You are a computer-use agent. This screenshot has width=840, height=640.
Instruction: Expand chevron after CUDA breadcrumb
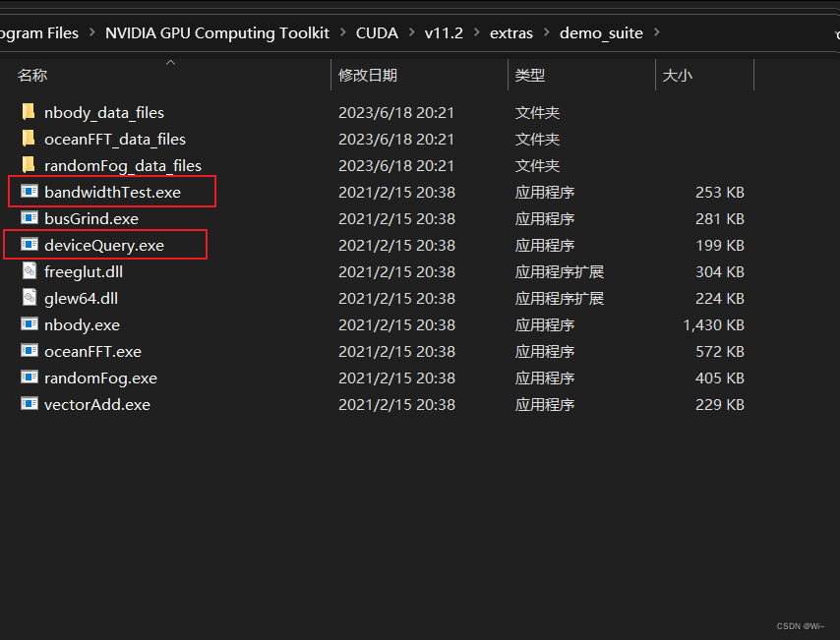pyautogui.click(x=412, y=32)
